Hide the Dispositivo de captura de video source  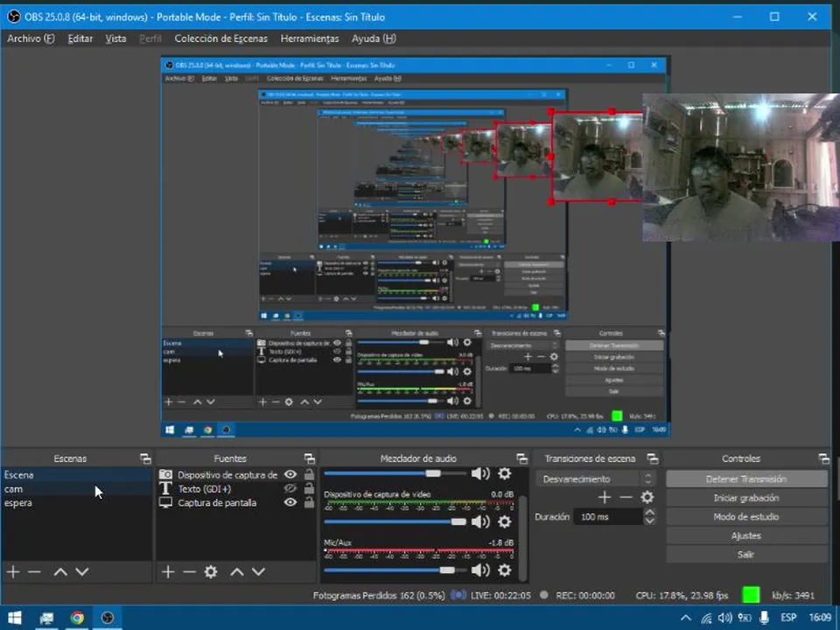click(290, 474)
